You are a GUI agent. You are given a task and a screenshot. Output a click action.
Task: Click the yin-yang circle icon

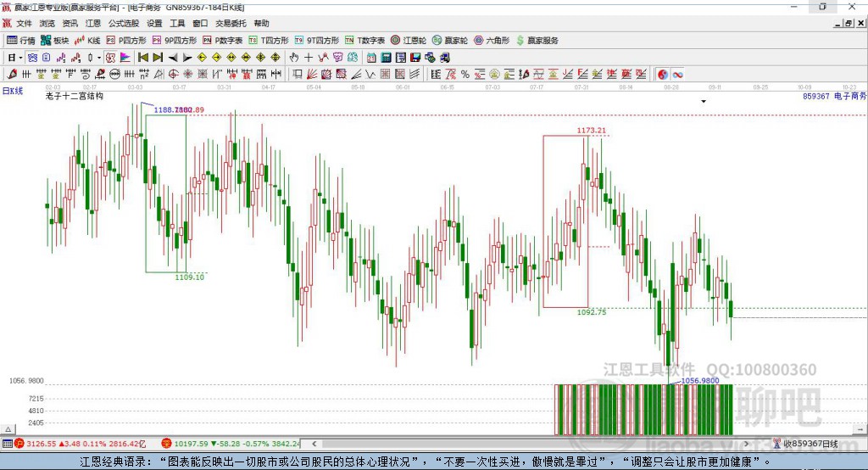(663, 74)
